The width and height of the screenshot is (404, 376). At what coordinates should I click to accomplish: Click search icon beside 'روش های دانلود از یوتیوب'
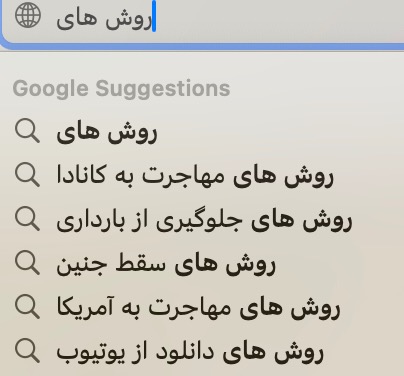(x=27, y=351)
